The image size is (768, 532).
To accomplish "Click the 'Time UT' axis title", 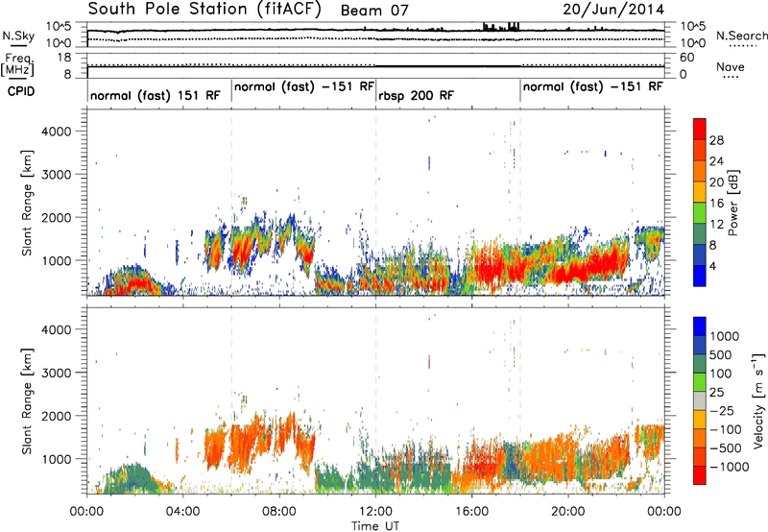I will click(375, 526).
